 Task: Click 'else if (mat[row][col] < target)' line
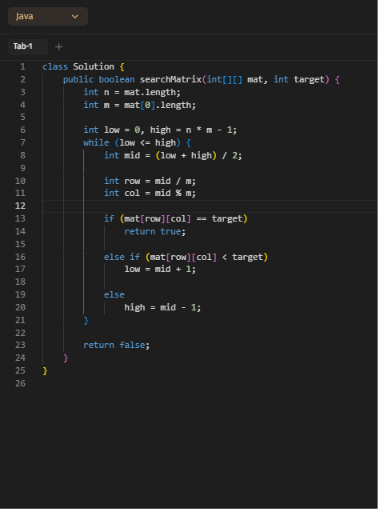[x=186, y=257]
